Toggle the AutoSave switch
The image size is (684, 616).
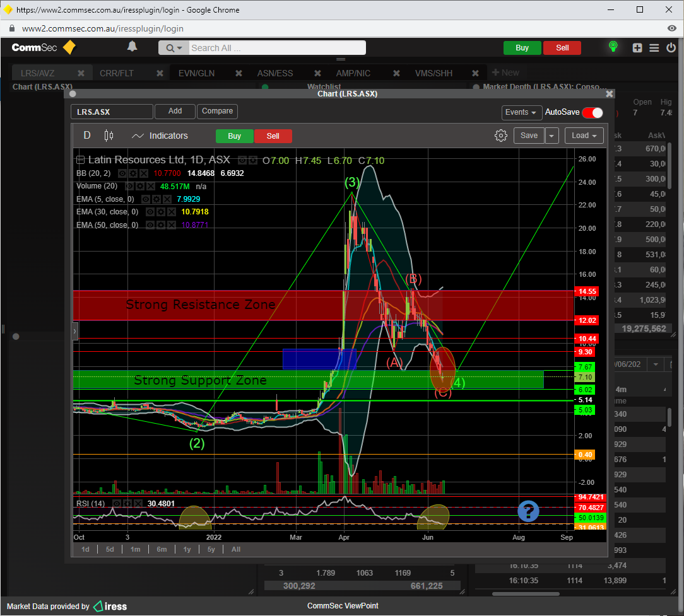[x=592, y=112]
